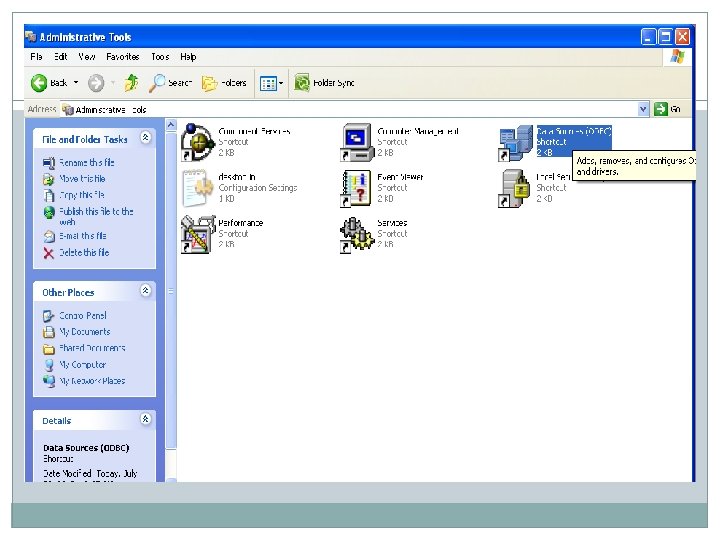Click the E-mail this file icon
Screen dimensions: 720x540
[49, 236]
